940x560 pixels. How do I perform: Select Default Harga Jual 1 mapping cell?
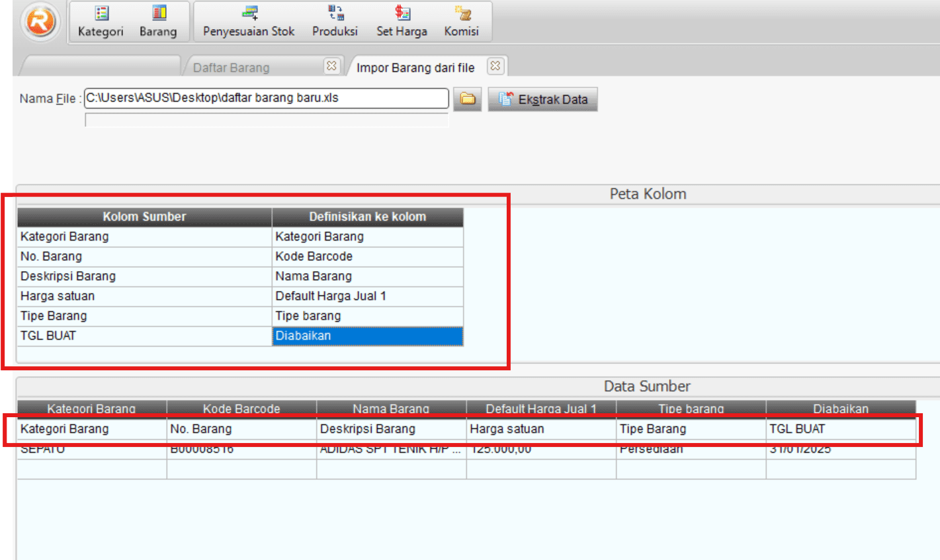pyautogui.click(x=367, y=296)
